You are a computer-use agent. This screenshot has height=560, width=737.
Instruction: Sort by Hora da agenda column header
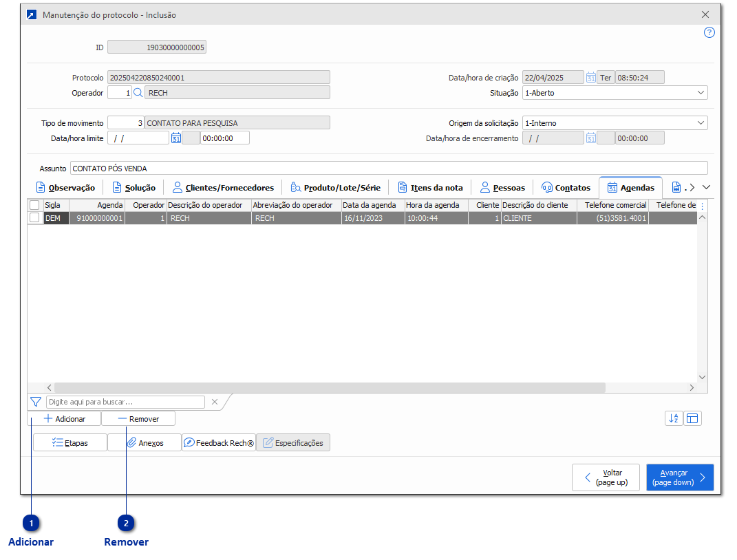pyautogui.click(x=436, y=205)
